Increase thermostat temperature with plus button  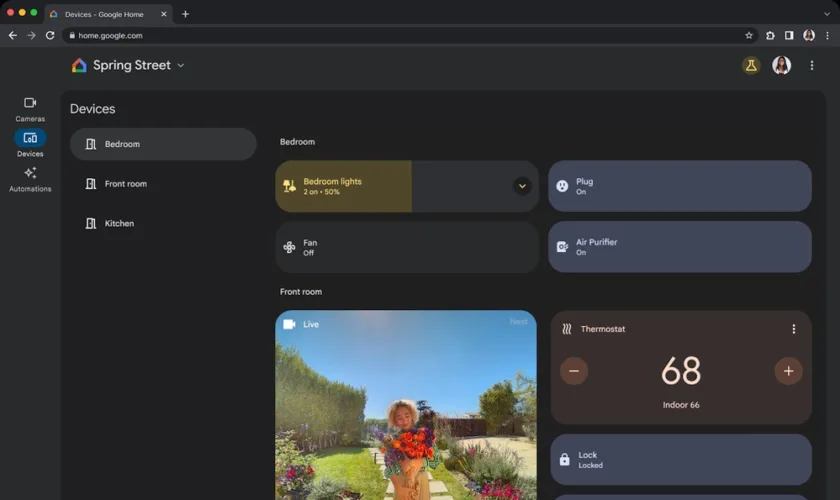(x=788, y=371)
